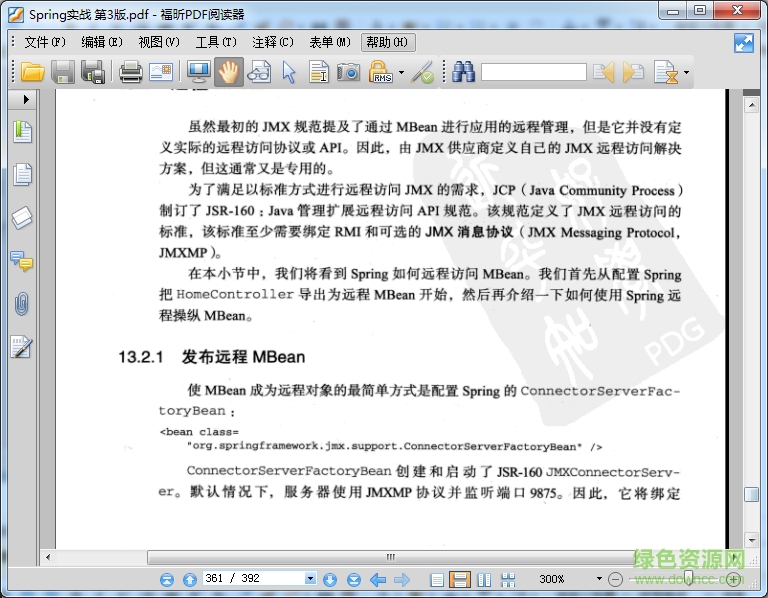The height and width of the screenshot is (598, 768).
Task: Click the vertical scrollbar thumb
Action: point(751,494)
